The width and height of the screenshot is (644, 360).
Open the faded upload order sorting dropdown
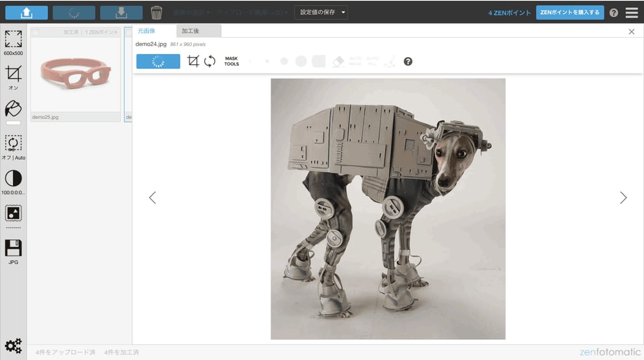252,13
